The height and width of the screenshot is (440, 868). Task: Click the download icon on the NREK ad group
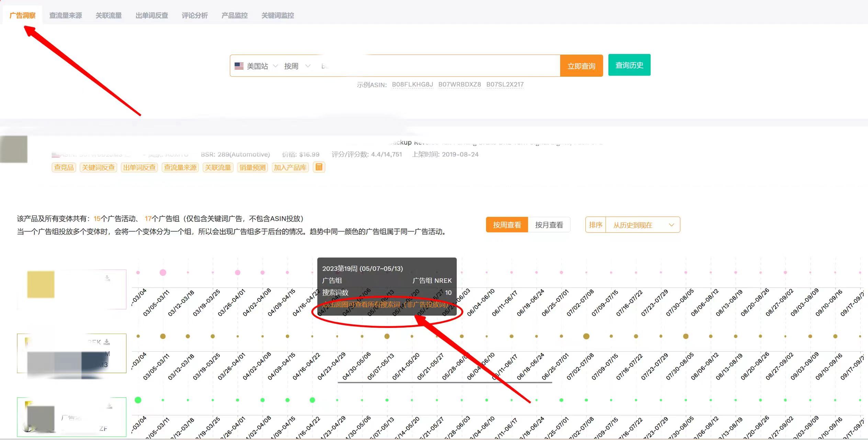pos(109,342)
